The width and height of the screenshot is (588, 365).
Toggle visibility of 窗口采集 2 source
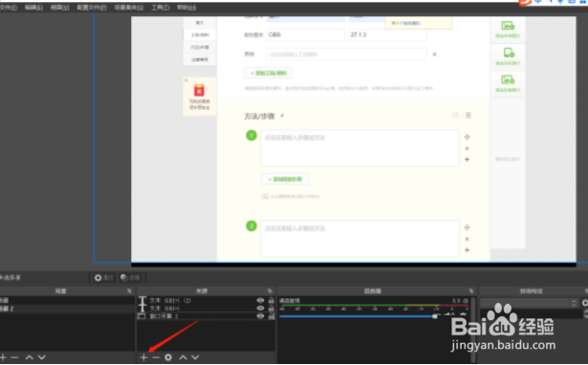click(260, 316)
